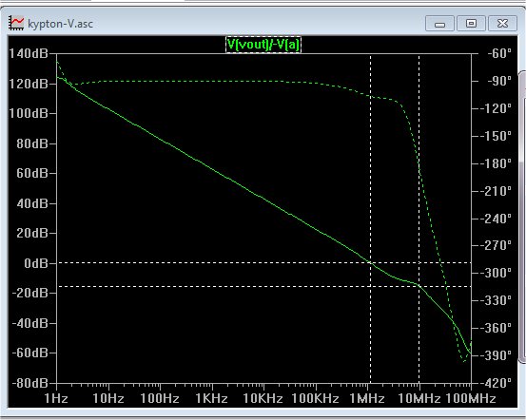The height and width of the screenshot is (420, 526).
Task: Click the -90° phase axis label
Action: pyautogui.click(x=499, y=81)
